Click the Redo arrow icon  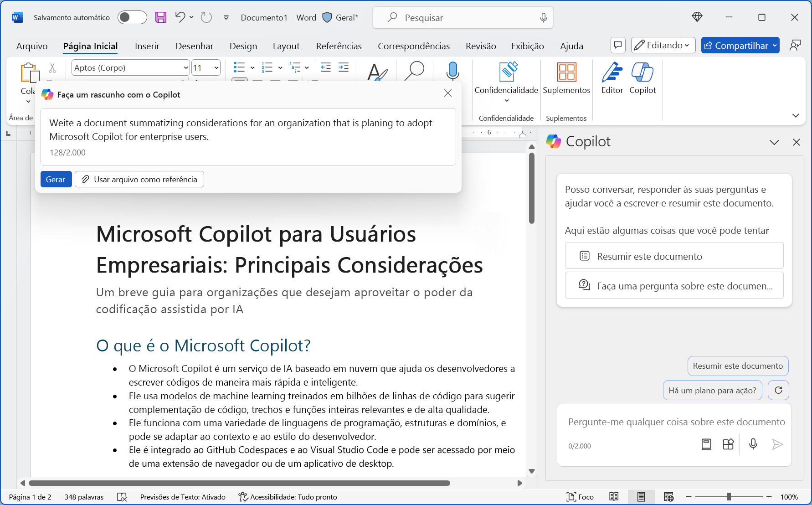tap(206, 17)
